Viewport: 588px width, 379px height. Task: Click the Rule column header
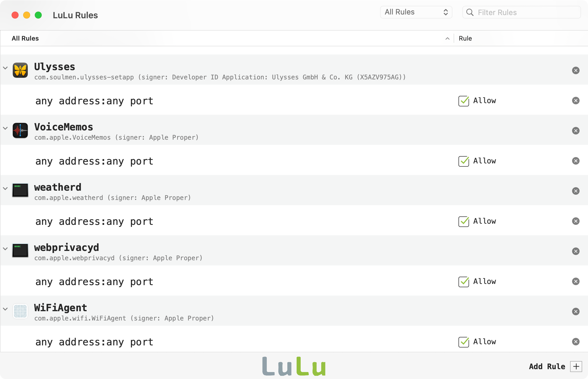465,38
